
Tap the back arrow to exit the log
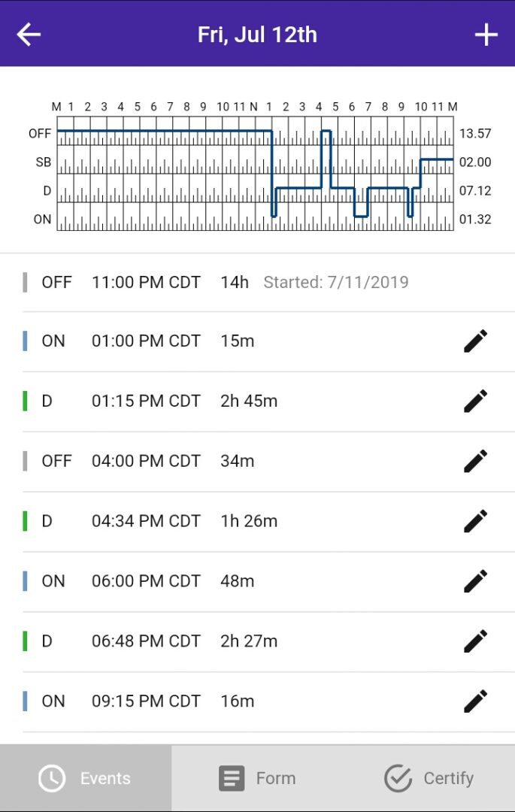29,34
